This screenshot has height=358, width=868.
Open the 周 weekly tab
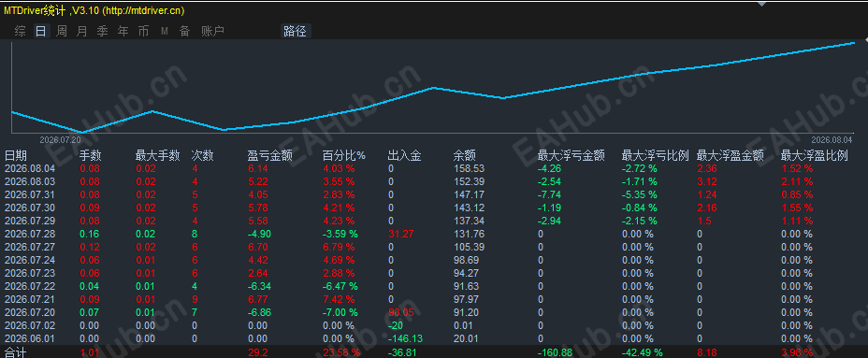point(62,32)
